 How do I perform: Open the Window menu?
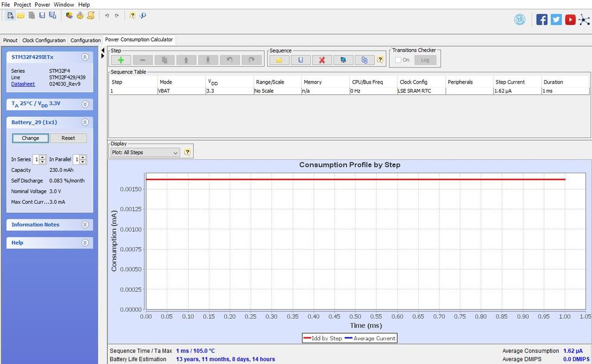(x=64, y=5)
